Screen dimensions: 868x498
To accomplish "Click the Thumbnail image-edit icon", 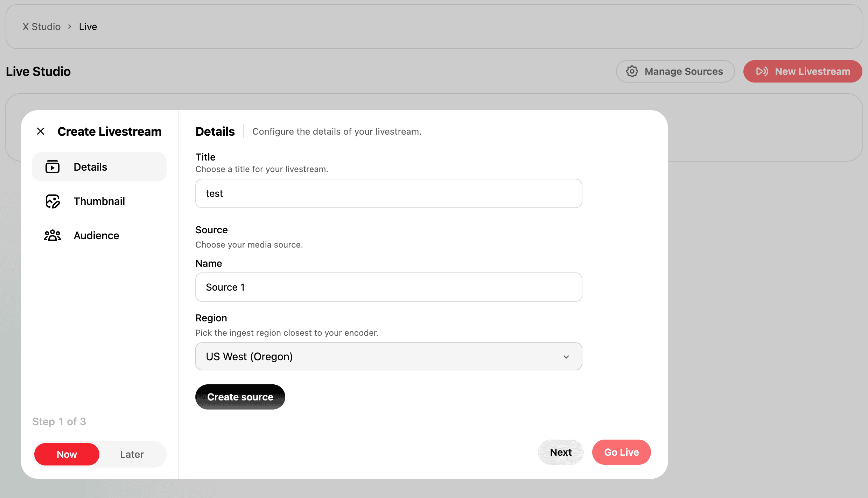I will pyautogui.click(x=52, y=201).
